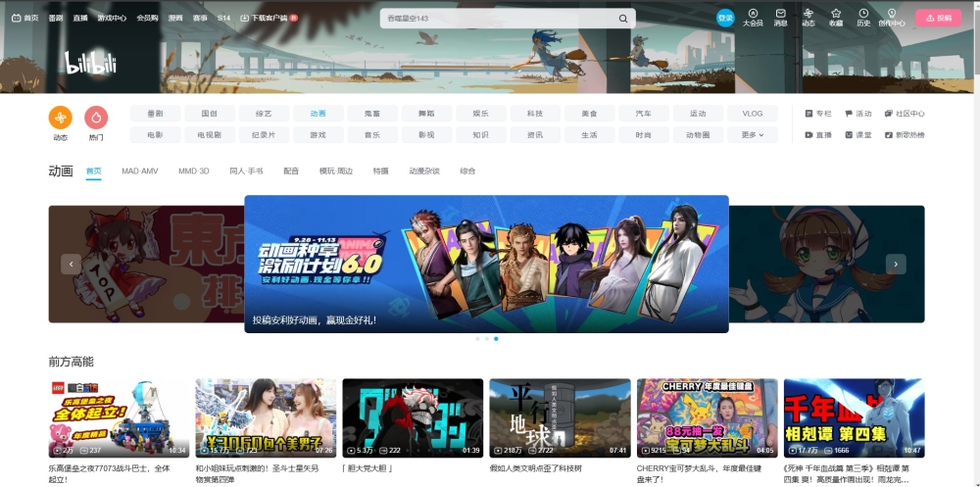
Task: Open 下载客户端 download link
Action: coord(269,18)
